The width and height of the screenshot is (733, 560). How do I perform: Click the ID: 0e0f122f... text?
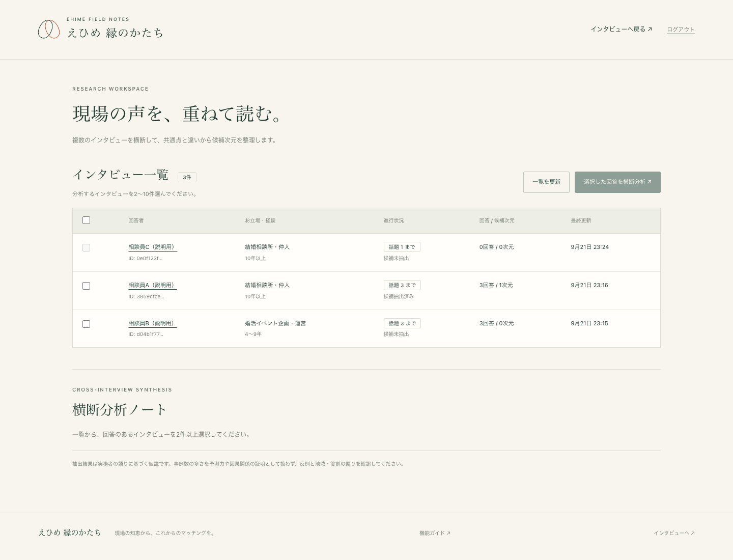pyautogui.click(x=146, y=258)
